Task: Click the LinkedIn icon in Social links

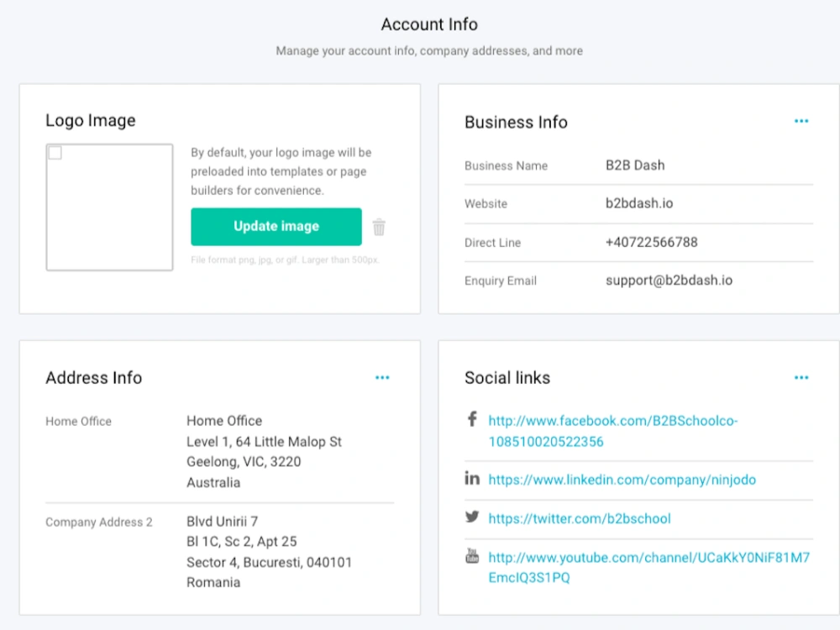Action: [x=472, y=479]
